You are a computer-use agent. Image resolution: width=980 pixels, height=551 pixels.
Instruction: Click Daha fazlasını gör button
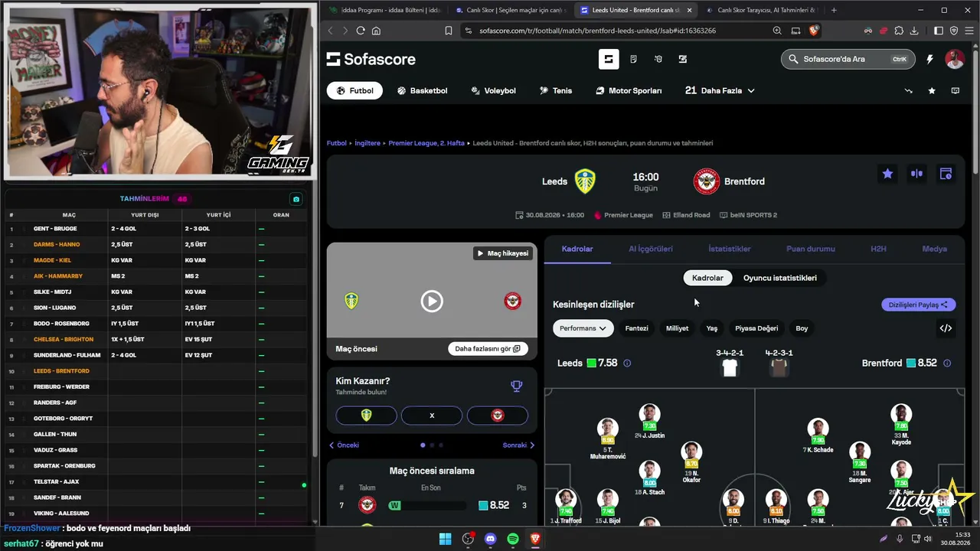point(488,349)
